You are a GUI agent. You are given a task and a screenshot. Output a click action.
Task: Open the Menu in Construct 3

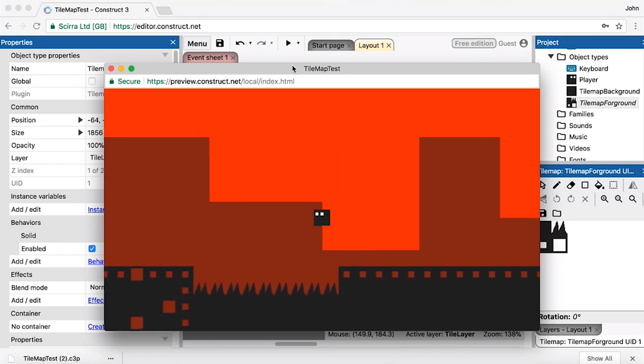[196, 43]
